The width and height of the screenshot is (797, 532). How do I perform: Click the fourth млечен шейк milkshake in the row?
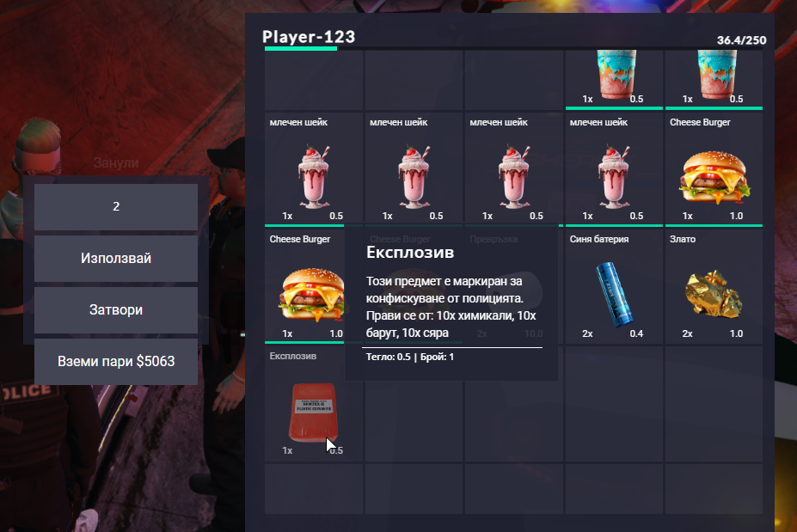tap(614, 168)
